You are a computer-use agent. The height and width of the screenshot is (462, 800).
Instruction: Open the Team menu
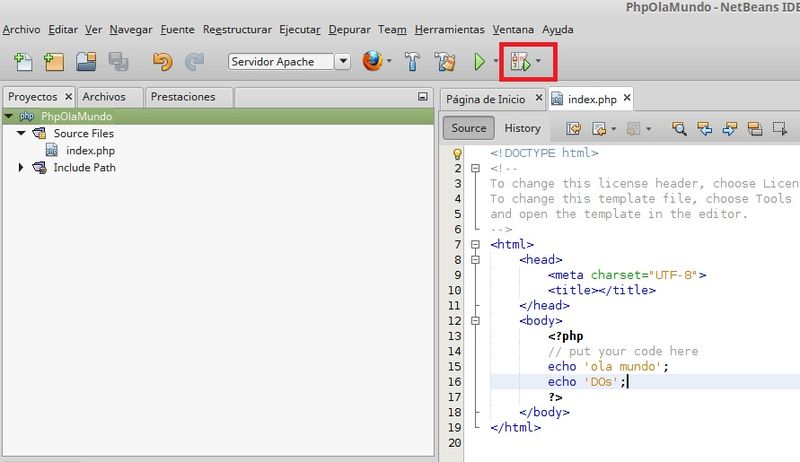coord(392,30)
